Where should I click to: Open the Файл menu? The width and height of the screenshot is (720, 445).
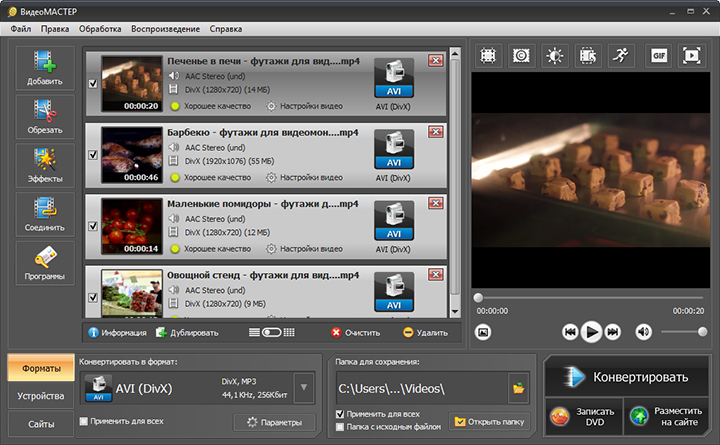coord(21,29)
